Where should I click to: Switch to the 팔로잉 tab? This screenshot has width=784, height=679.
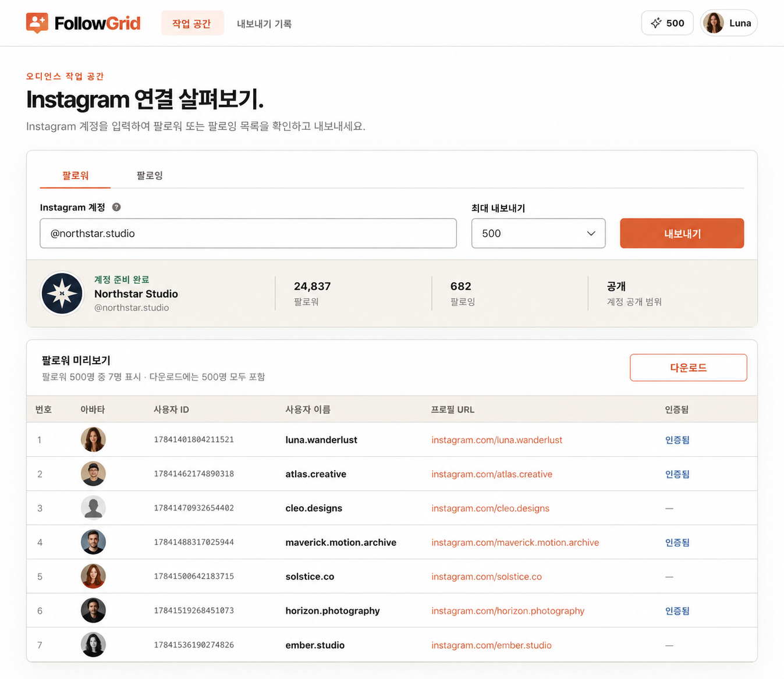[150, 176]
